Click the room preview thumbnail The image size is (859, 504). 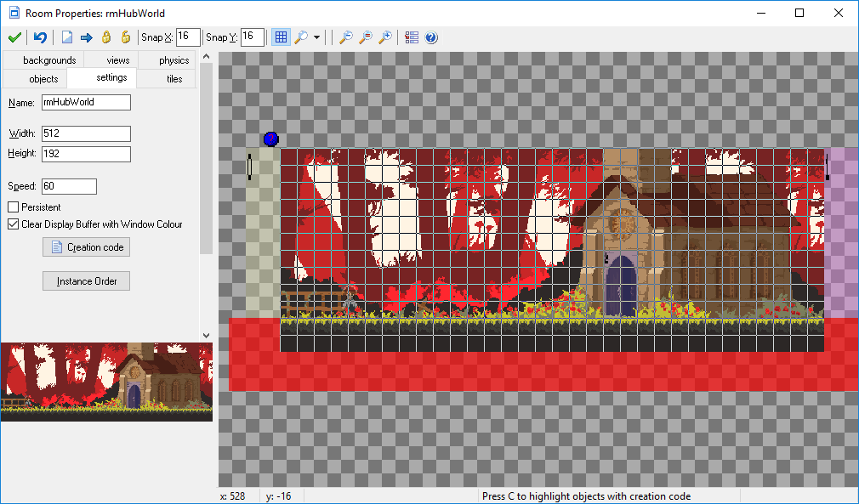point(107,382)
